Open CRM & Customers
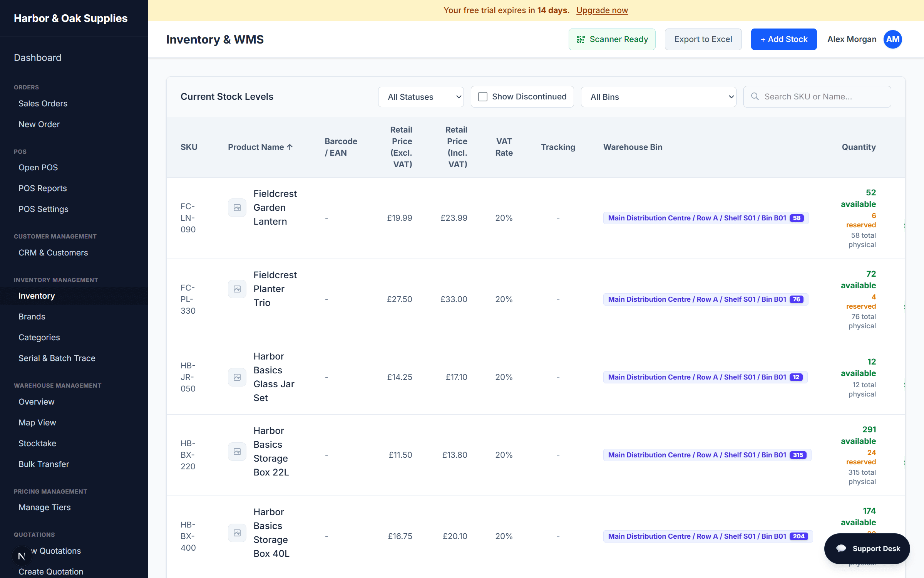 click(53, 252)
